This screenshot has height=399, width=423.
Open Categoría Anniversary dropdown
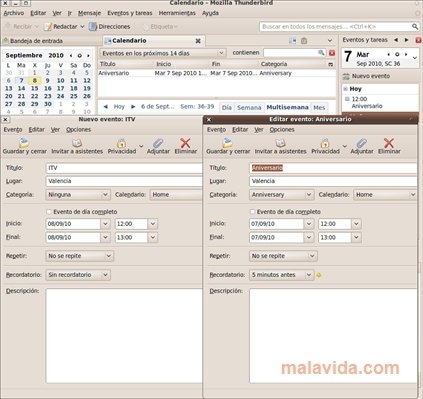coord(281,195)
